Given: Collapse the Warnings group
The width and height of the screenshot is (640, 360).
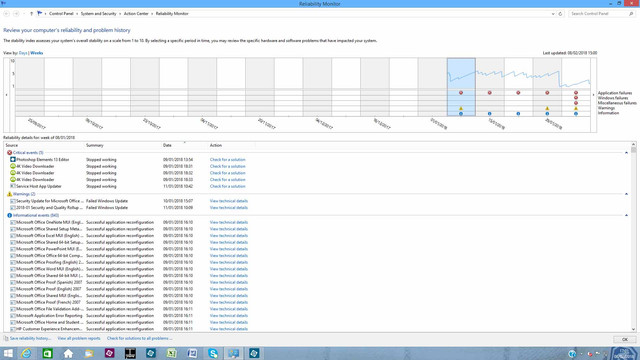Looking at the screenshot, I should (627, 194).
